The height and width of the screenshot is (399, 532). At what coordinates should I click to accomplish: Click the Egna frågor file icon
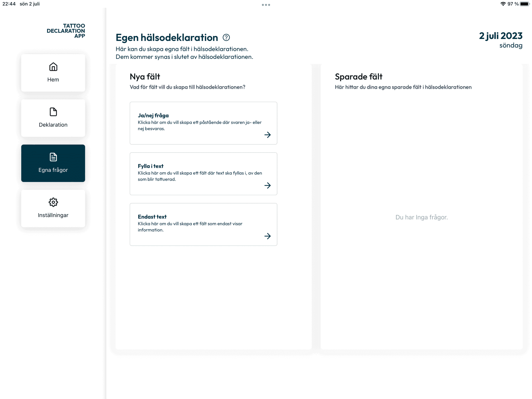click(53, 157)
